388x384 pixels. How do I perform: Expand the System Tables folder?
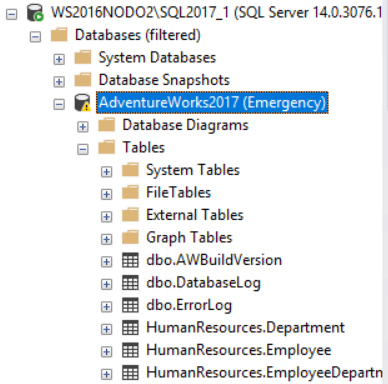[x=106, y=172]
